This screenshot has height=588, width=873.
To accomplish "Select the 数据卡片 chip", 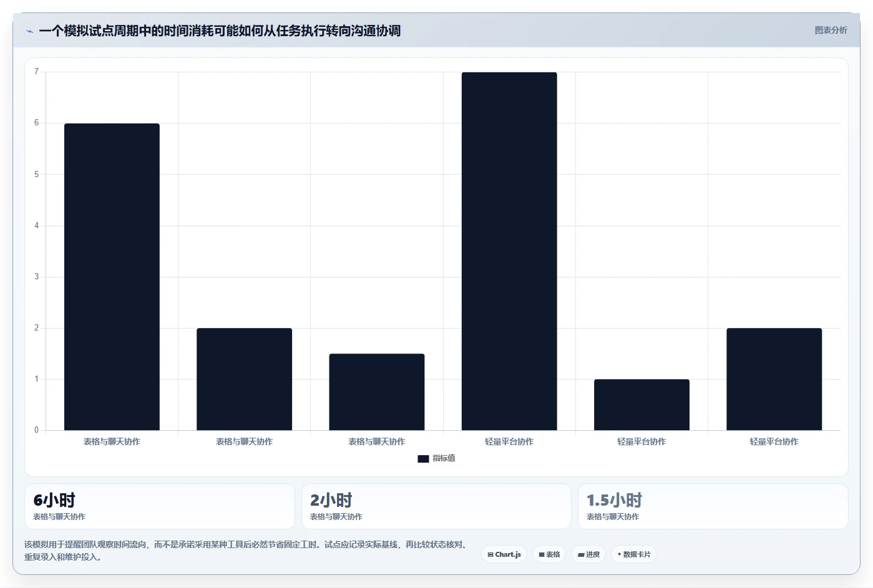I will [x=634, y=554].
